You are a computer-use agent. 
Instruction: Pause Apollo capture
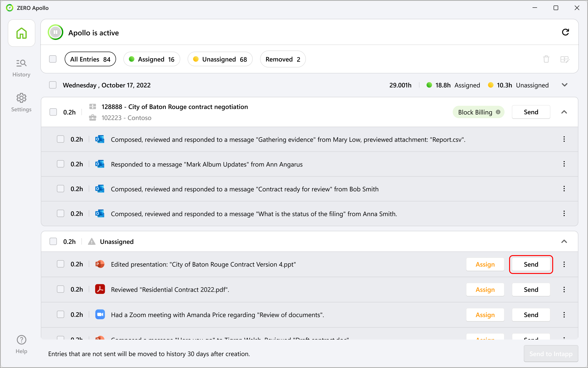click(x=55, y=32)
